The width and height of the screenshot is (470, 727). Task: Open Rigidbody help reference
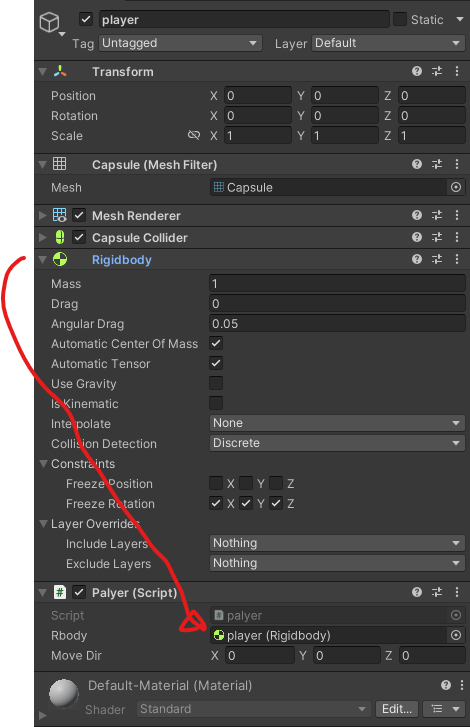tap(417, 259)
